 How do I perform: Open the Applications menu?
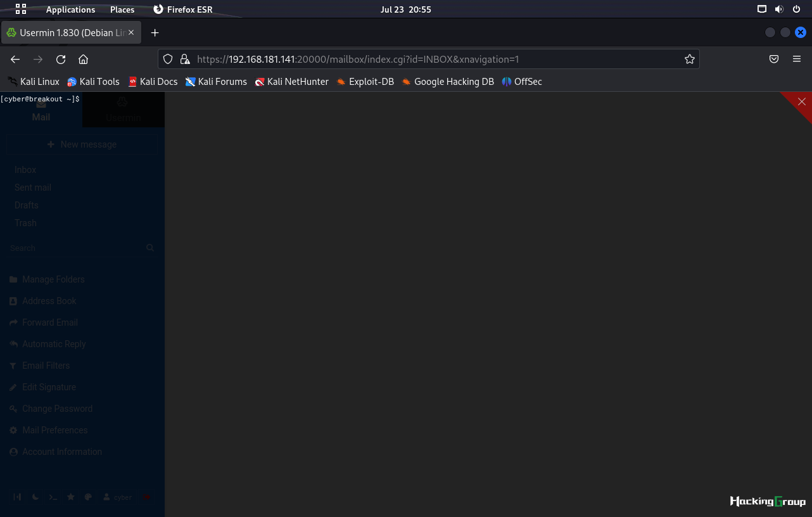click(70, 10)
